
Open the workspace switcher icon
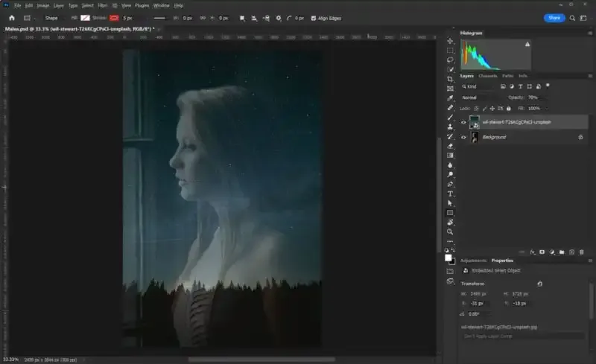click(x=583, y=19)
